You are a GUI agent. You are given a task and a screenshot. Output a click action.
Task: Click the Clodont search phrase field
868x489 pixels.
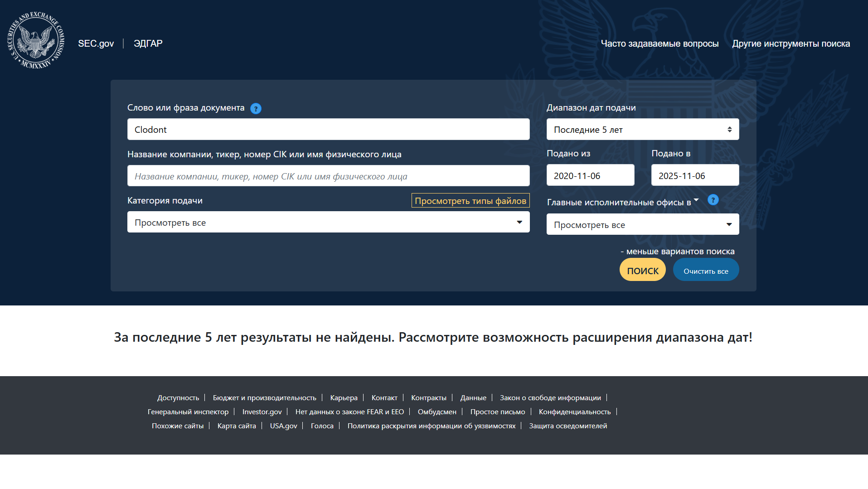(328, 129)
